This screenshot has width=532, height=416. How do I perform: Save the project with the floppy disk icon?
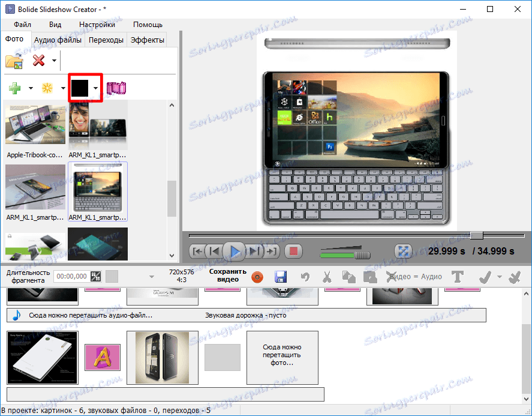281,276
